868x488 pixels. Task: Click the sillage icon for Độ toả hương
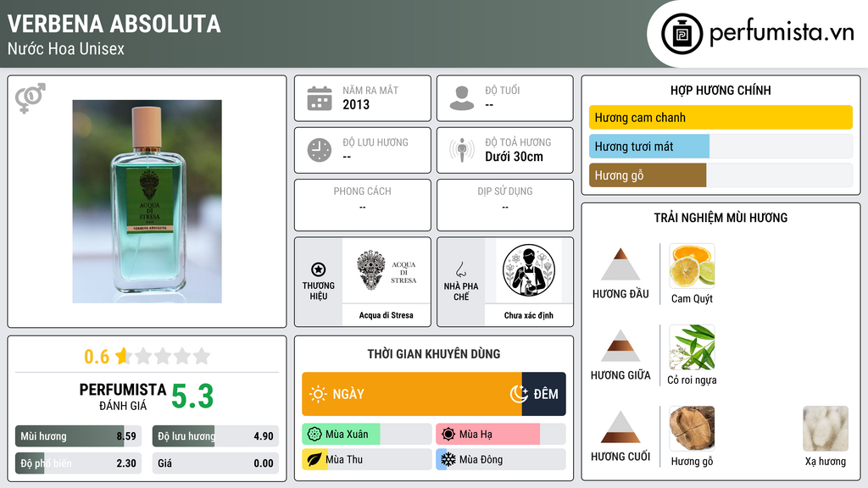coord(462,150)
